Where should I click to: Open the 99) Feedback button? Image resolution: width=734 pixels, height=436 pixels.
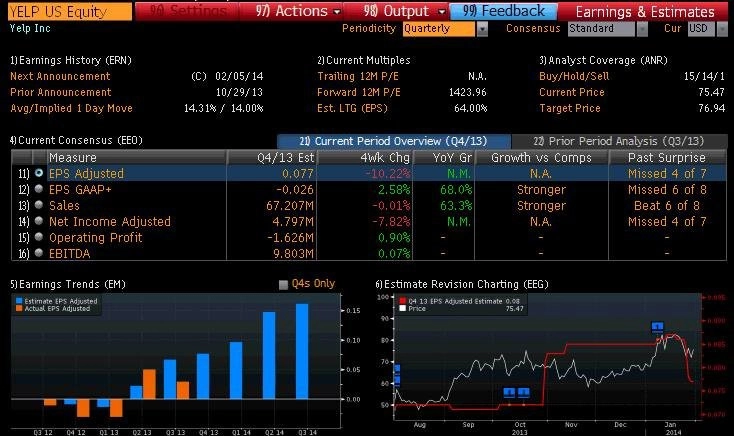(504, 11)
